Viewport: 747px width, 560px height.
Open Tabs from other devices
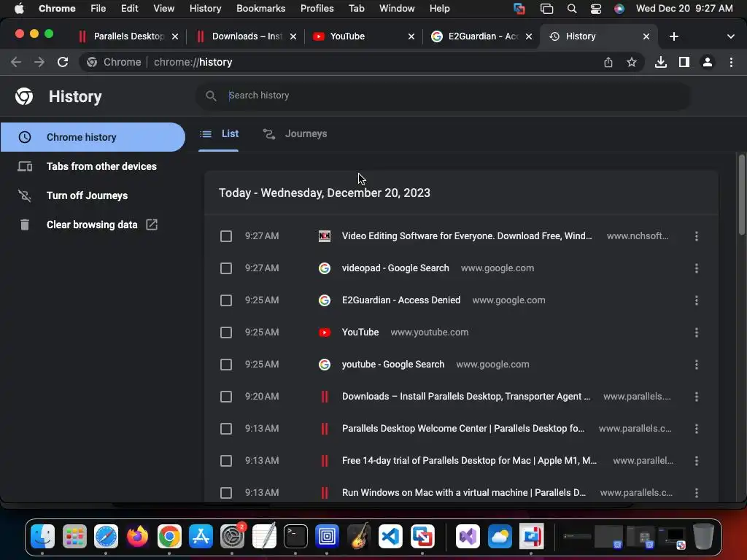[93, 167]
